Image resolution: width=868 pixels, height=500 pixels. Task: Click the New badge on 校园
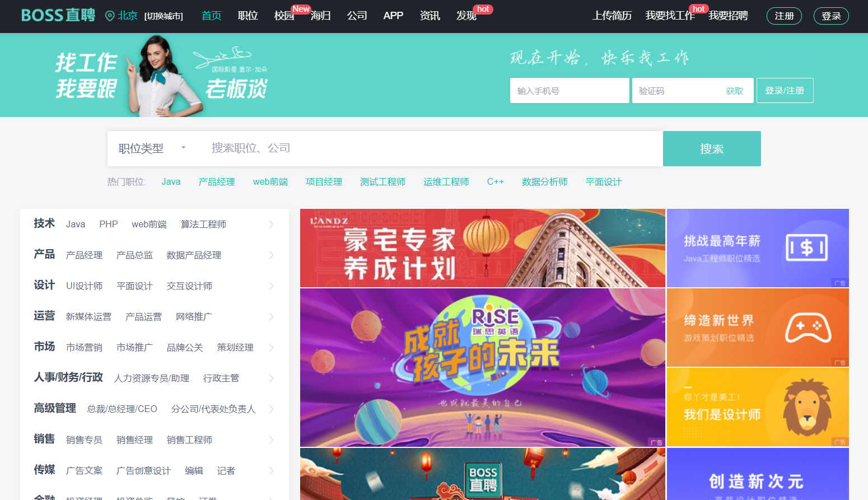(x=301, y=9)
